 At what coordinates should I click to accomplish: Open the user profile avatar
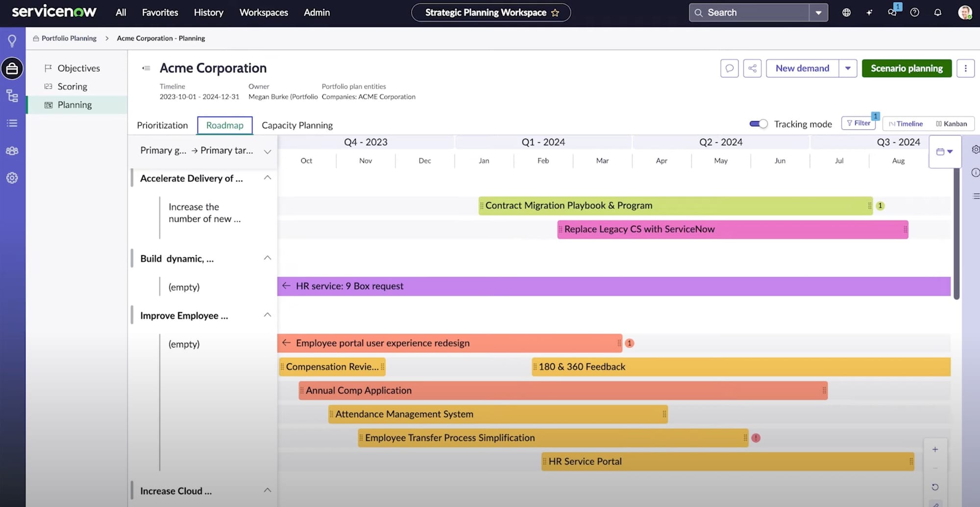tap(964, 13)
